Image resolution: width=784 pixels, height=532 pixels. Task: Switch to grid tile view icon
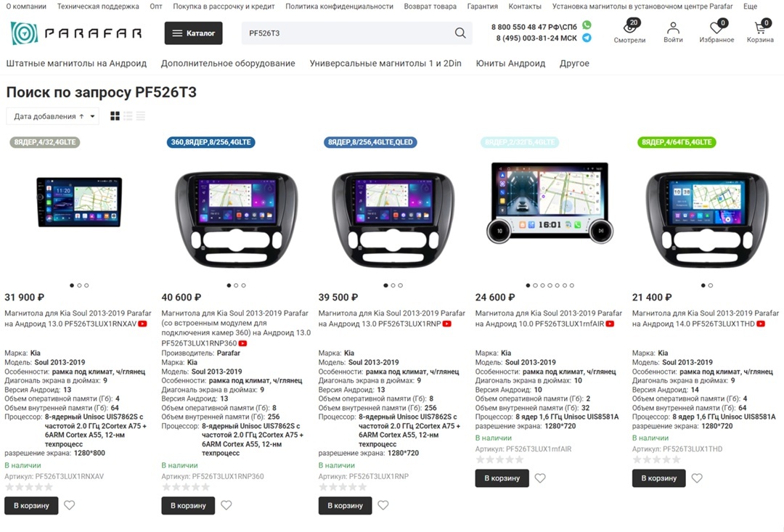coord(115,116)
